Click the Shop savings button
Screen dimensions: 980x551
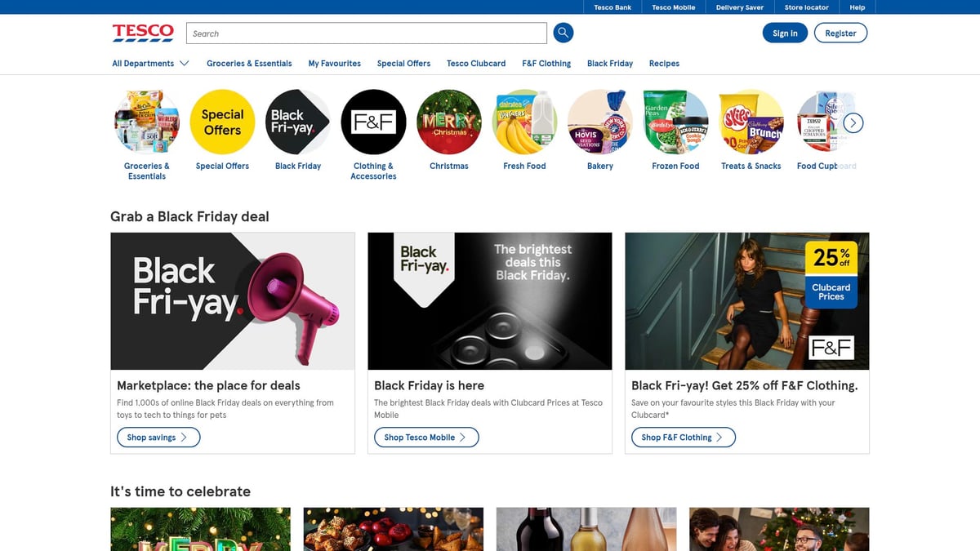(x=158, y=438)
